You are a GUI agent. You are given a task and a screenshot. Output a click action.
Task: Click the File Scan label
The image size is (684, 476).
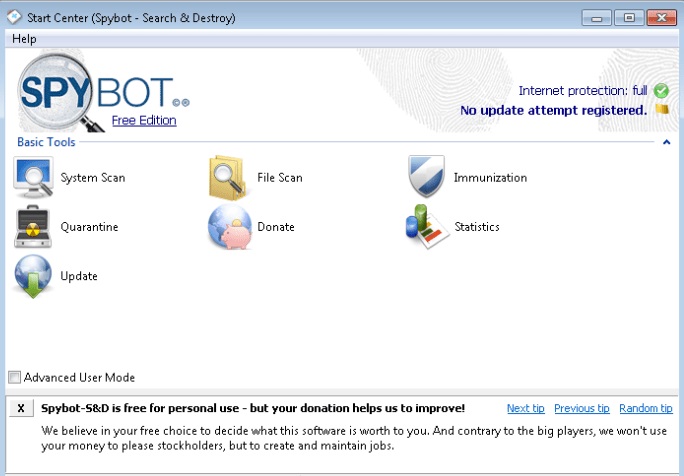pos(280,178)
